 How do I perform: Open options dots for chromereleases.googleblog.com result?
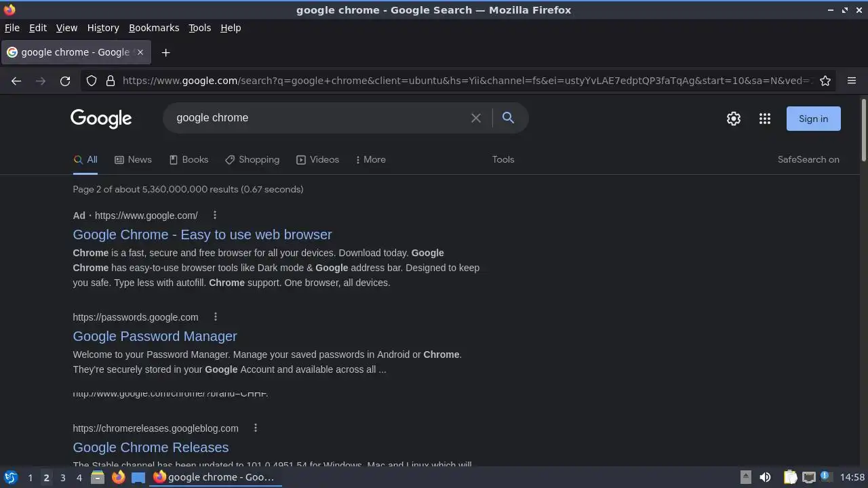point(256,428)
